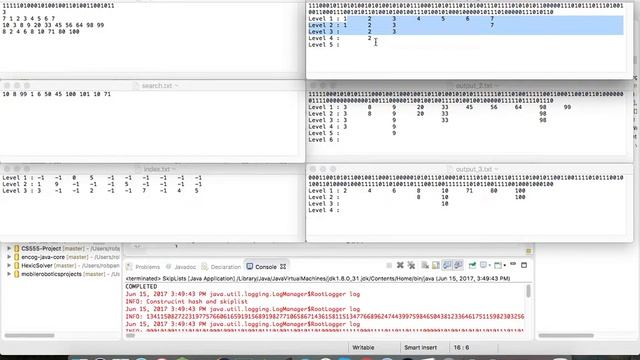Click the COMPLETED line in the console
The height and width of the screenshot is (360, 640).
141,287
